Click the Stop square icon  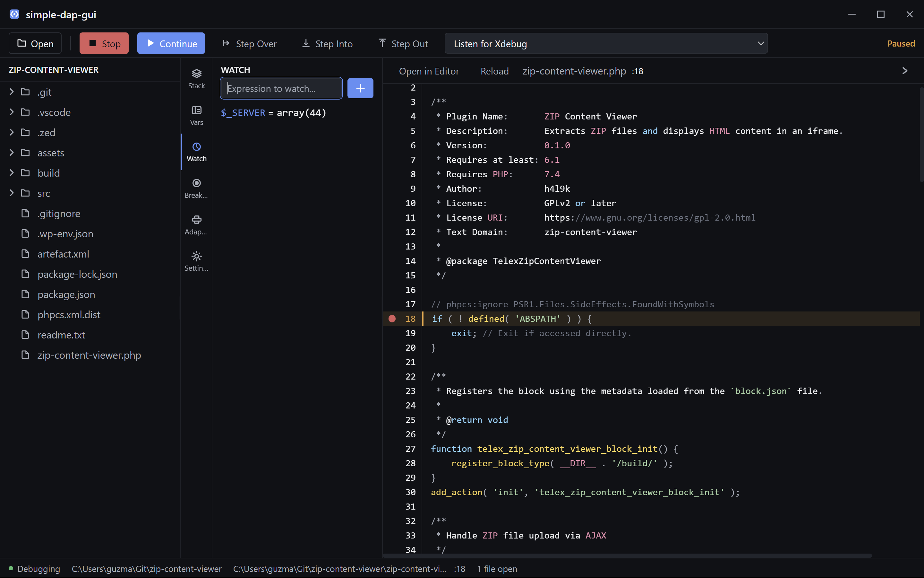click(x=92, y=43)
